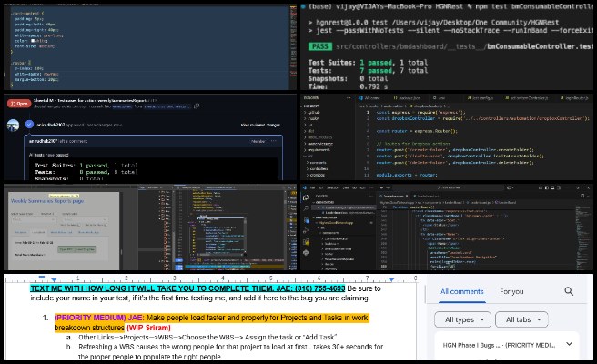
Task: Click the white color swatch in CSS editor
Action: (33, 41)
